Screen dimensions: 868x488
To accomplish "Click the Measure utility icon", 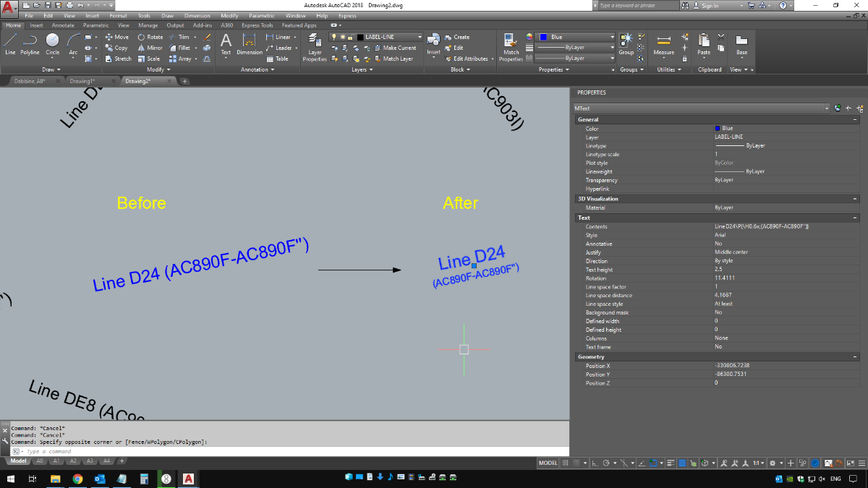I will point(663,45).
